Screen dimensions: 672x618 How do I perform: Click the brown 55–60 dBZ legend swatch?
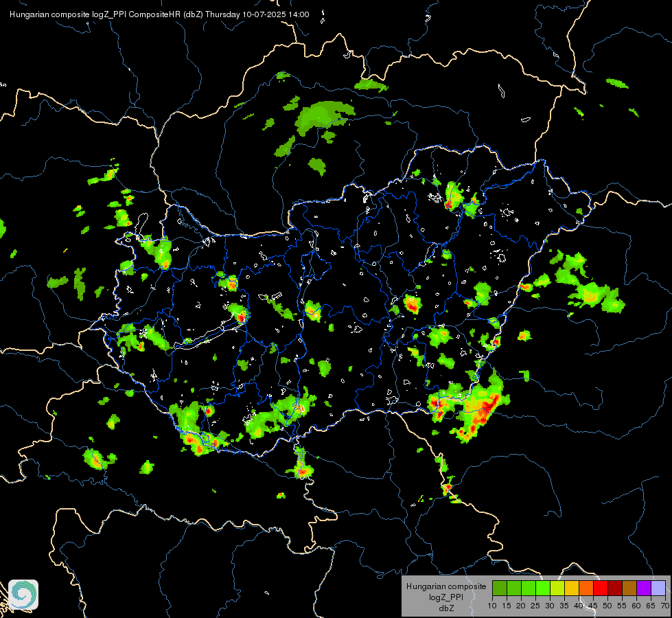pos(629,588)
